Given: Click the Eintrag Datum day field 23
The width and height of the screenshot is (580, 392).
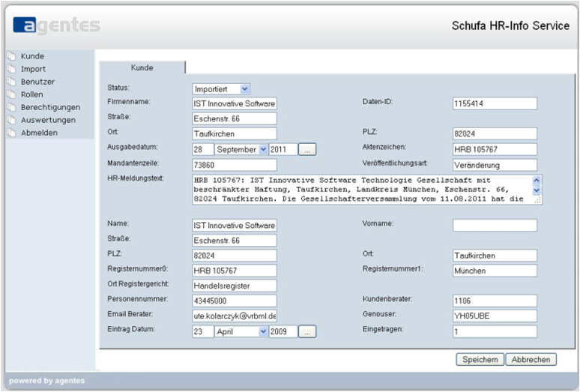Looking at the screenshot, I should pos(203,331).
